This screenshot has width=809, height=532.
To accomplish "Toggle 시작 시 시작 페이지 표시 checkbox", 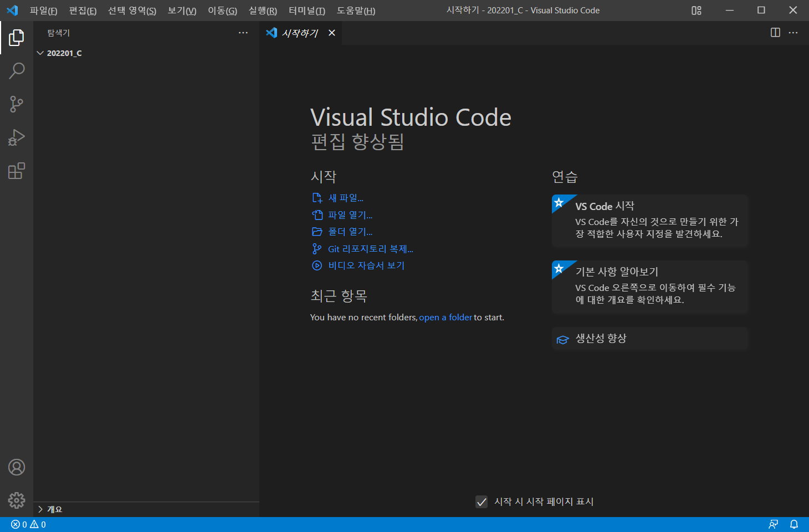I will [x=482, y=502].
